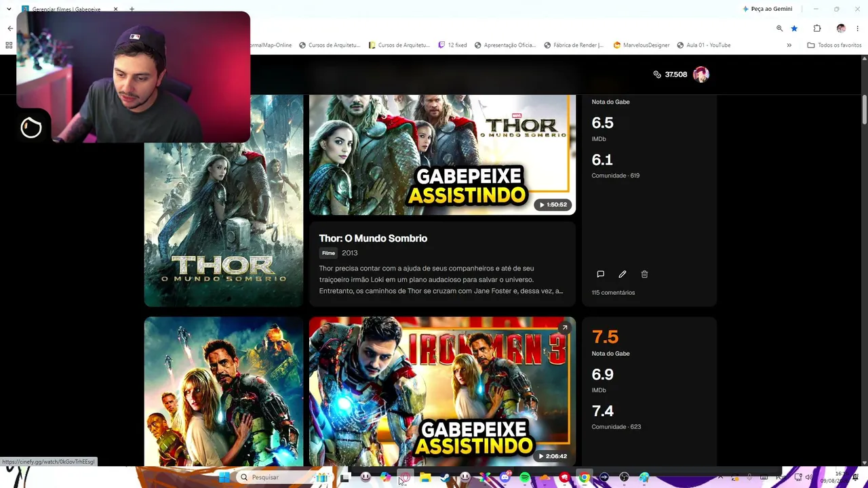Open the Todos os favoritos folder
Screen dimensions: 868x488
(834, 45)
